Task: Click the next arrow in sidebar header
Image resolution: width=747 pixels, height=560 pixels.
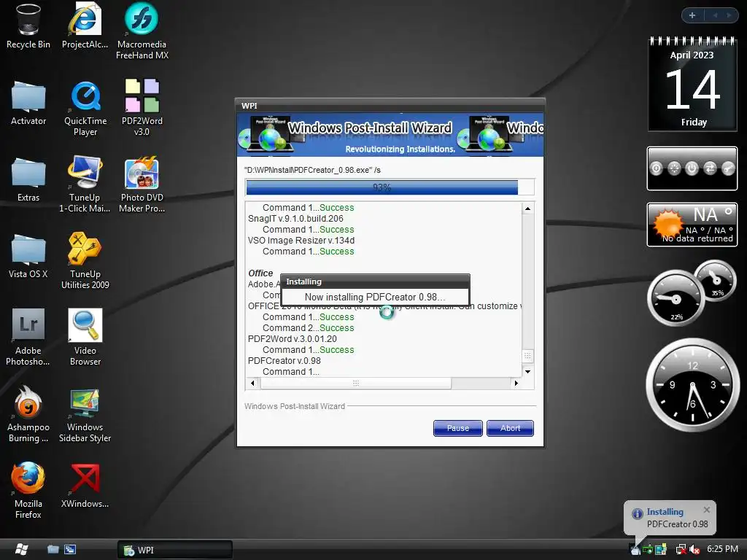Action: coord(729,15)
